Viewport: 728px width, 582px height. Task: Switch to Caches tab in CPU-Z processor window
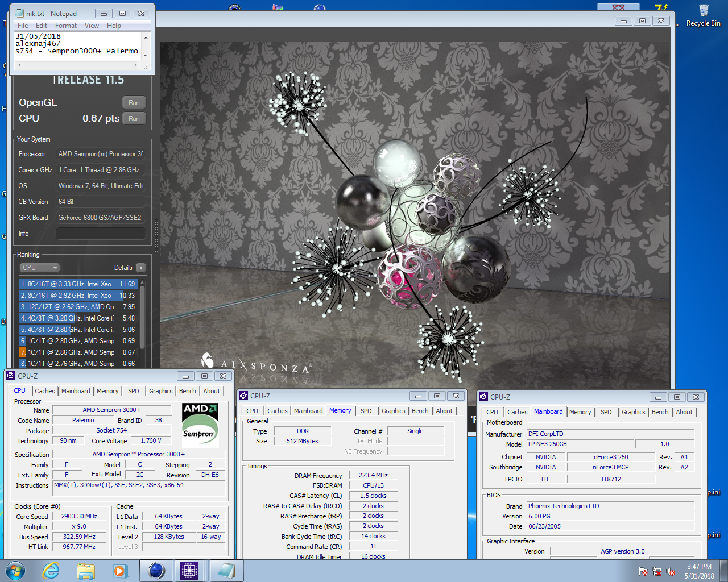click(x=45, y=391)
